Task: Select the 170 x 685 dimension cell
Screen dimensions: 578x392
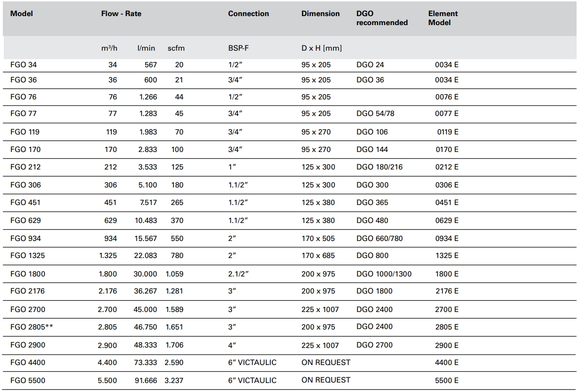Action: click(x=318, y=256)
